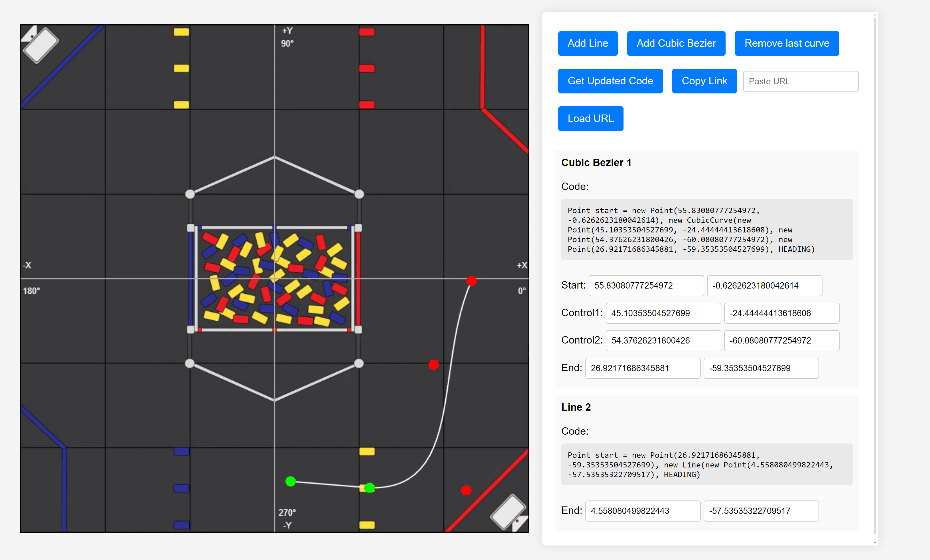Image resolution: width=930 pixels, height=560 pixels.
Task: Click the Cubic Bezier 1 End X field
Action: click(642, 368)
